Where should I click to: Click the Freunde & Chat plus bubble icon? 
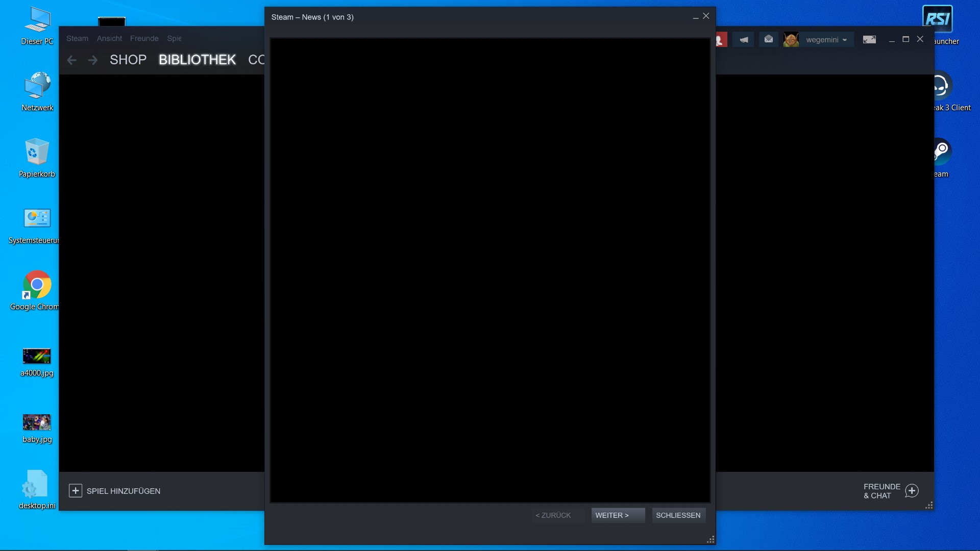pyautogui.click(x=912, y=491)
